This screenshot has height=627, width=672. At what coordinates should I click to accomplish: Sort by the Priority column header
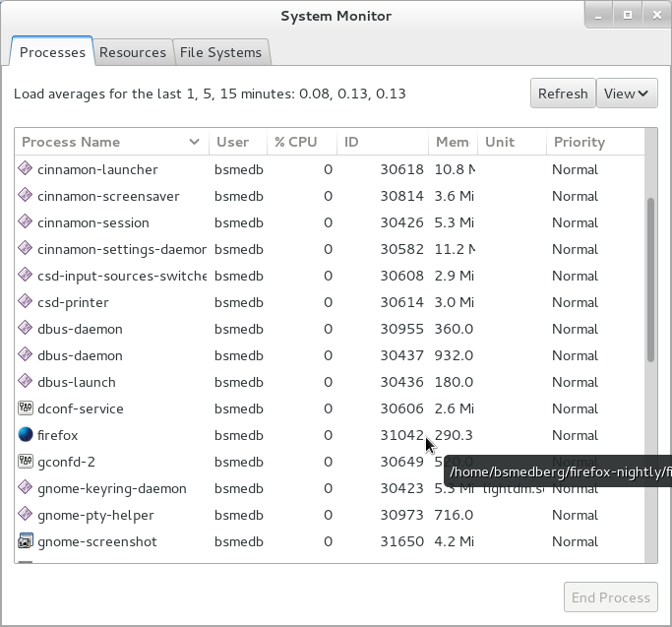coord(595,142)
